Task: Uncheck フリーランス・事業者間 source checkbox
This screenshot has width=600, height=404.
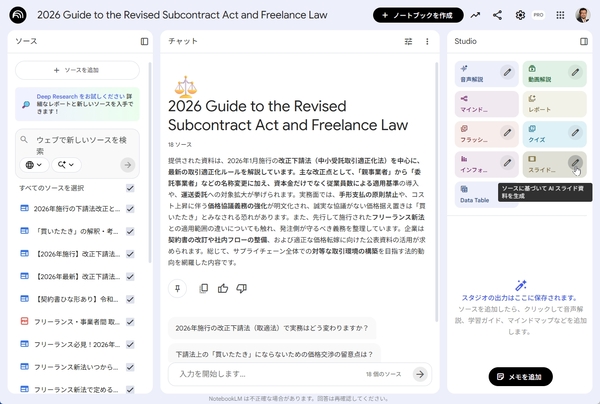Action: tap(130, 322)
